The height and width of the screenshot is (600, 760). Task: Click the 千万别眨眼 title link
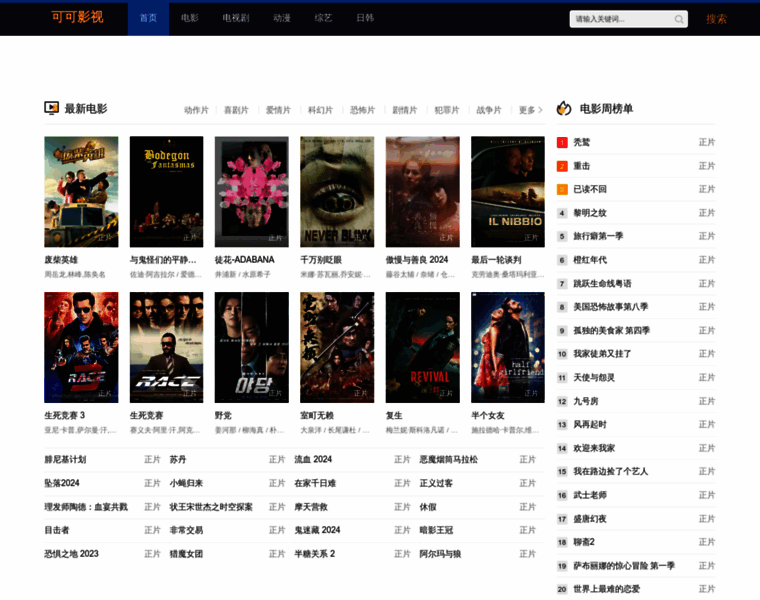pyautogui.click(x=321, y=260)
